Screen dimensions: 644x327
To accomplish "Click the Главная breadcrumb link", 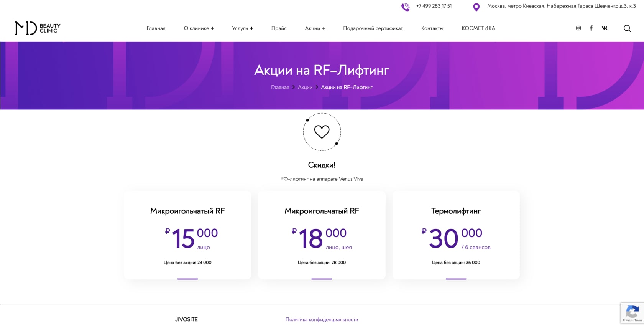I will coord(280,87).
